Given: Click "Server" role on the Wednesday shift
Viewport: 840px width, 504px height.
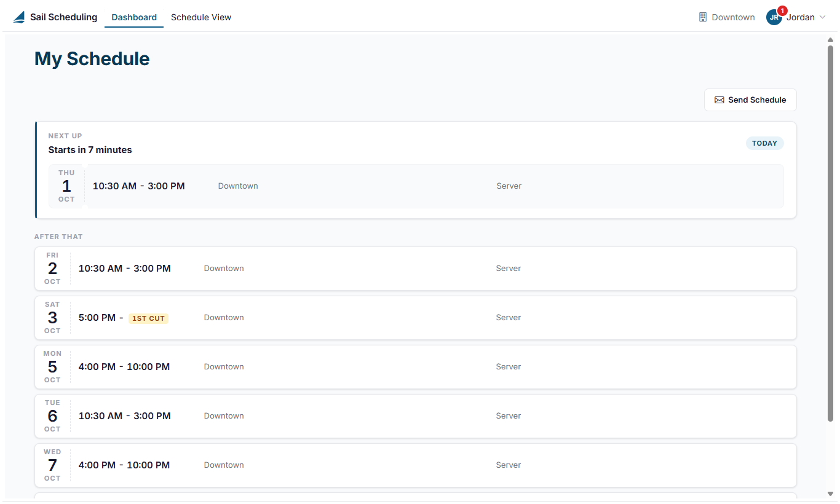Looking at the screenshot, I should (x=509, y=465).
